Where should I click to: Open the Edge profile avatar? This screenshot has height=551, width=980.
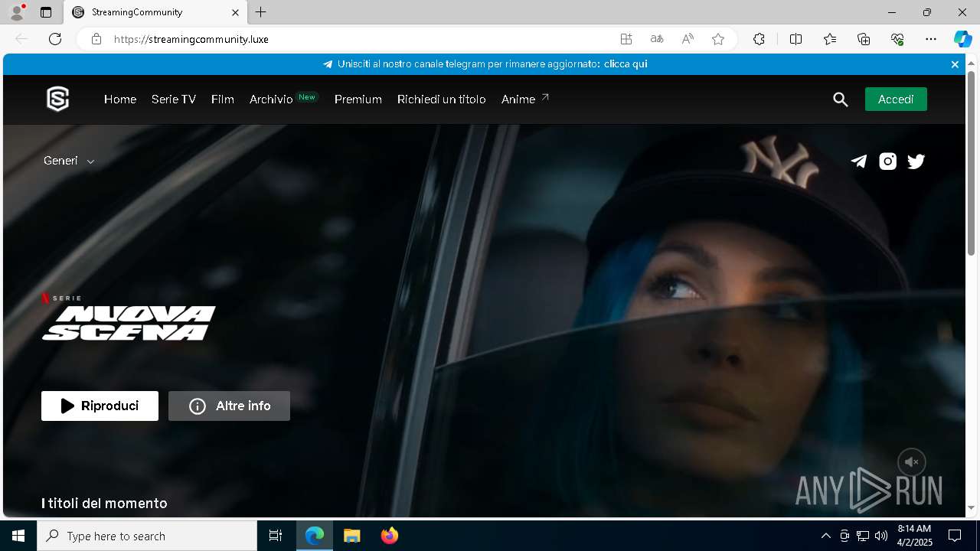[x=17, y=12]
